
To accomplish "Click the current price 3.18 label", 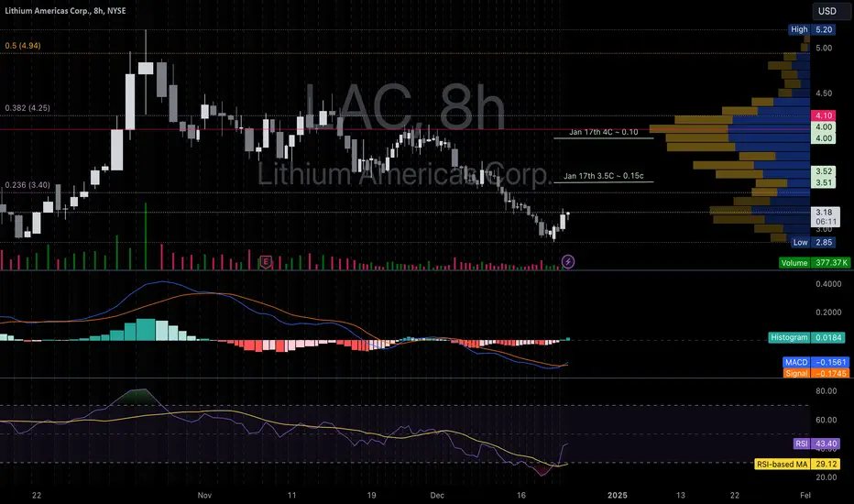I will click(824, 212).
